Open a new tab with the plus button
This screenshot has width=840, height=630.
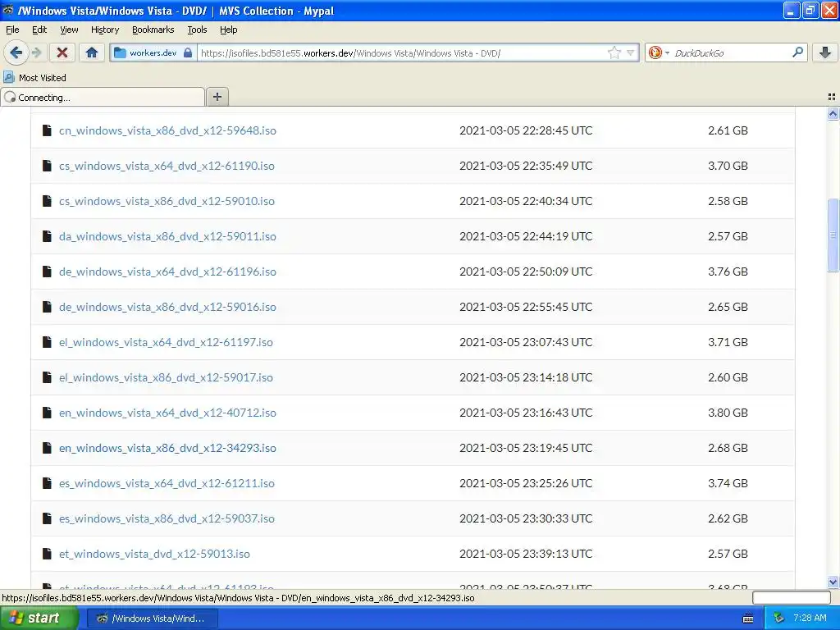point(217,97)
